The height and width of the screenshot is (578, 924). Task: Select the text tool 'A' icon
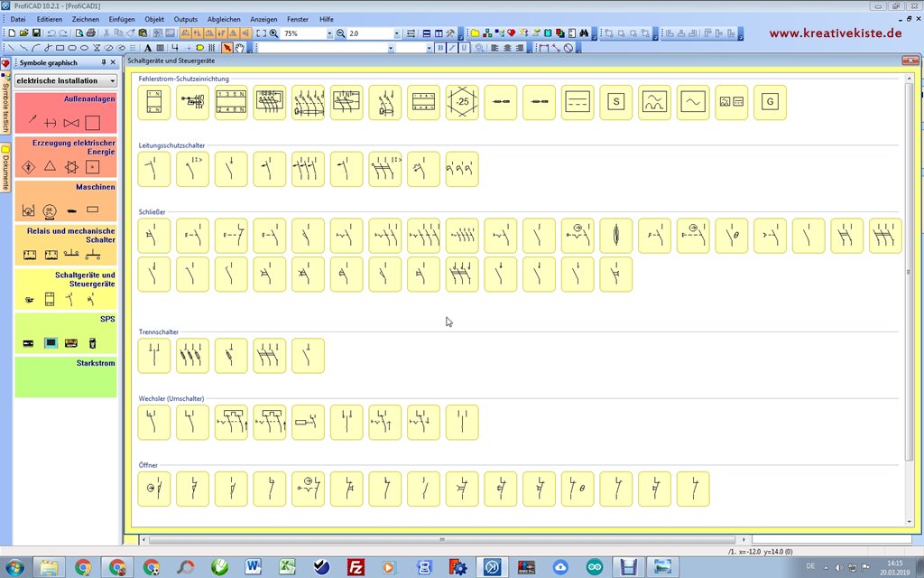[x=148, y=48]
